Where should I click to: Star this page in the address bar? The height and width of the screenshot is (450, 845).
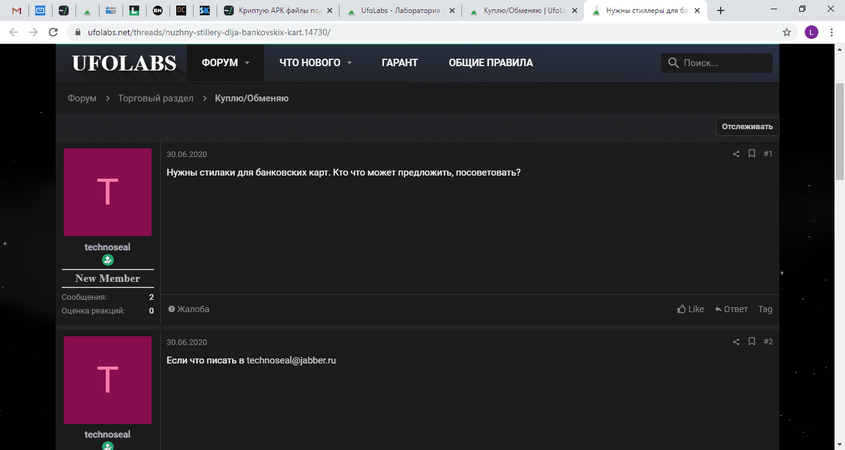pyautogui.click(x=787, y=32)
